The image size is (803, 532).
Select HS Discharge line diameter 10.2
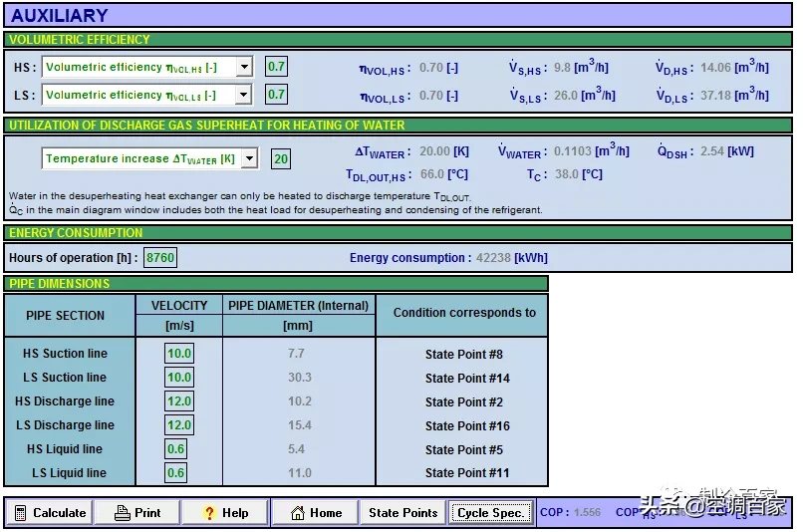(x=300, y=400)
